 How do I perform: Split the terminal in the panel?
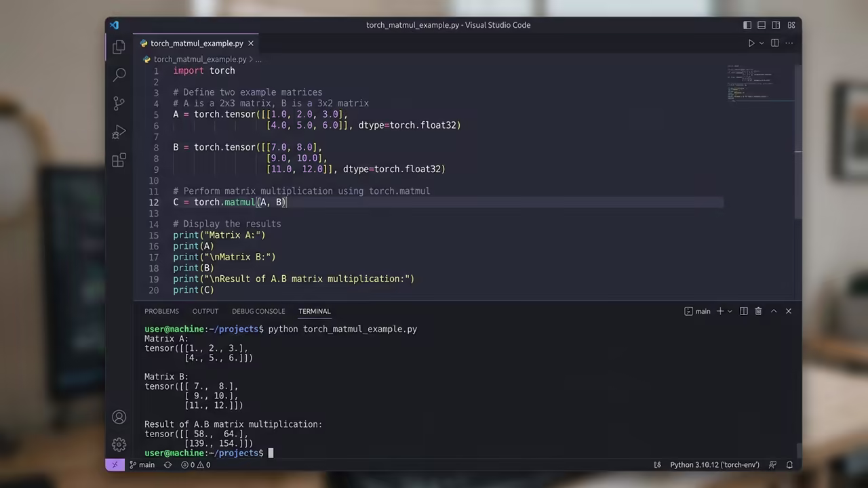(744, 311)
